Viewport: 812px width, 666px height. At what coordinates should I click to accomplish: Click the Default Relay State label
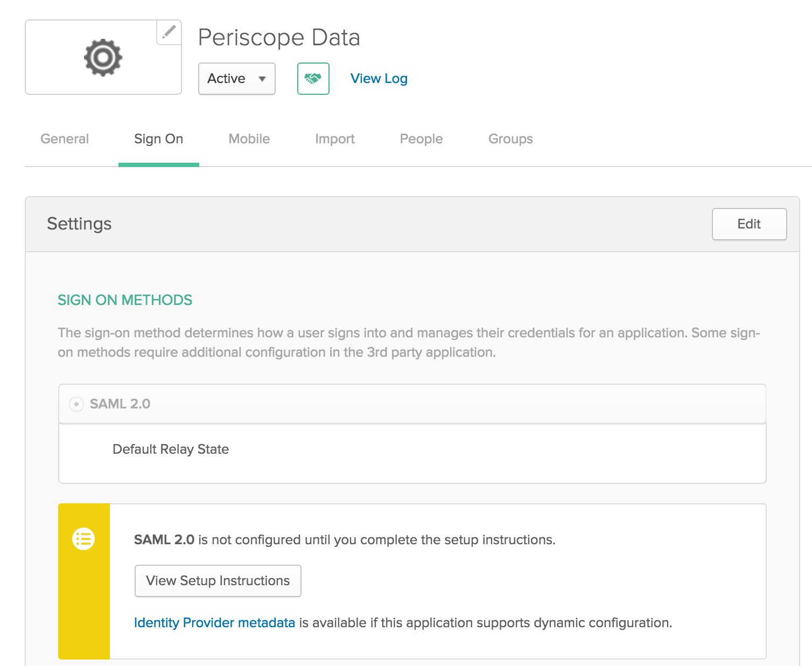pos(171,449)
